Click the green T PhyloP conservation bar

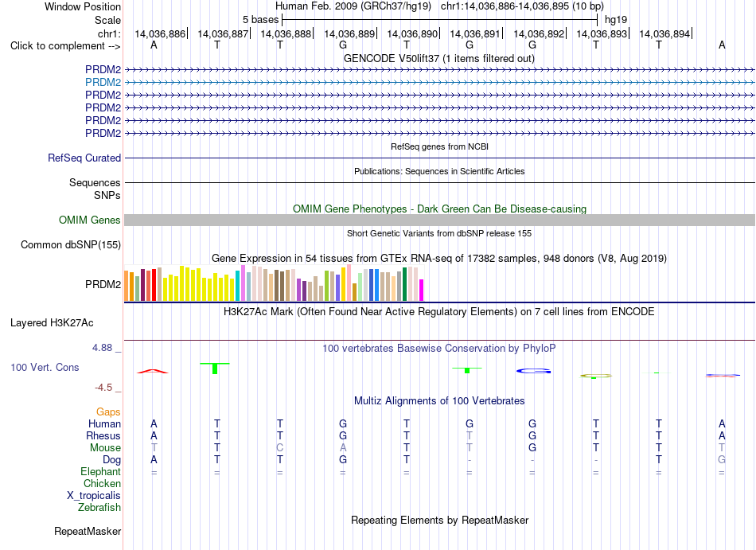[x=215, y=369]
